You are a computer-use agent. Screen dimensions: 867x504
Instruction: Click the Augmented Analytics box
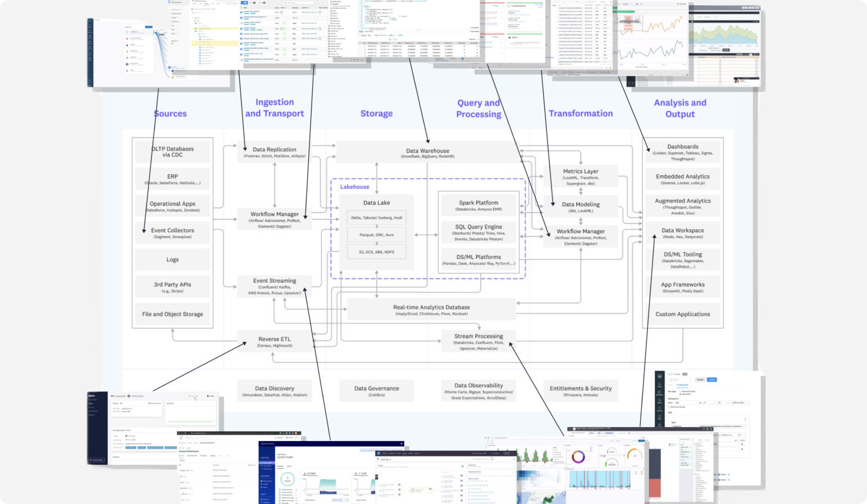pyautogui.click(x=683, y=207)
